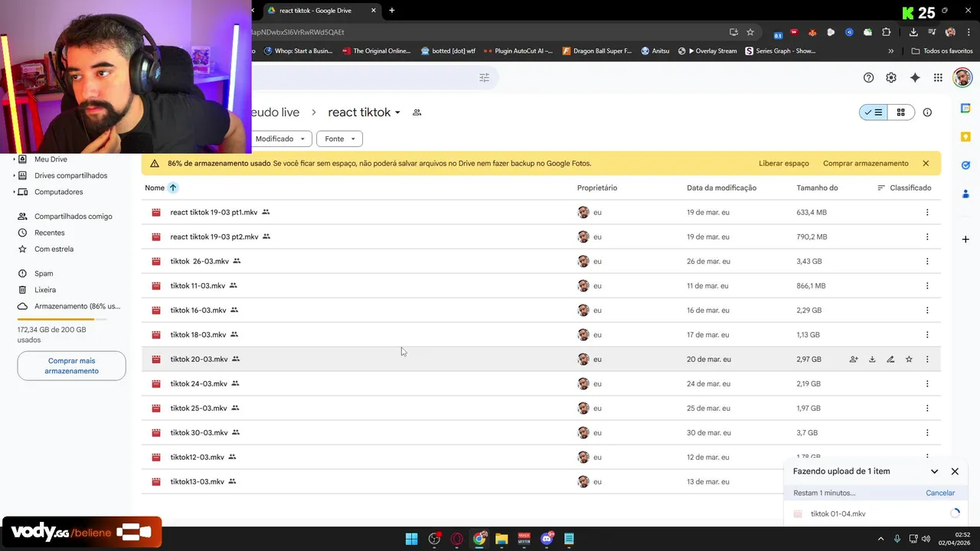The image size is (980, 551).
Task: Open Chrome media controls icon
Action: pyautogui.click(x=932, y=32)
